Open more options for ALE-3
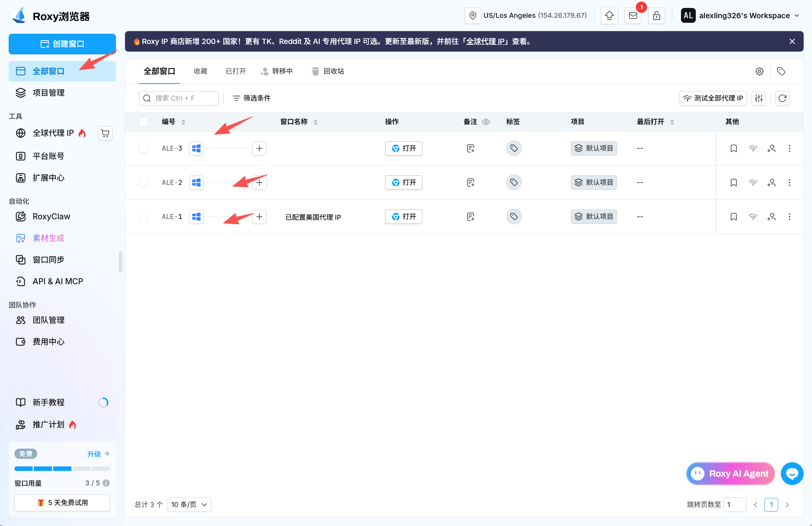812x526 pixels. click(x=790, y=148)
